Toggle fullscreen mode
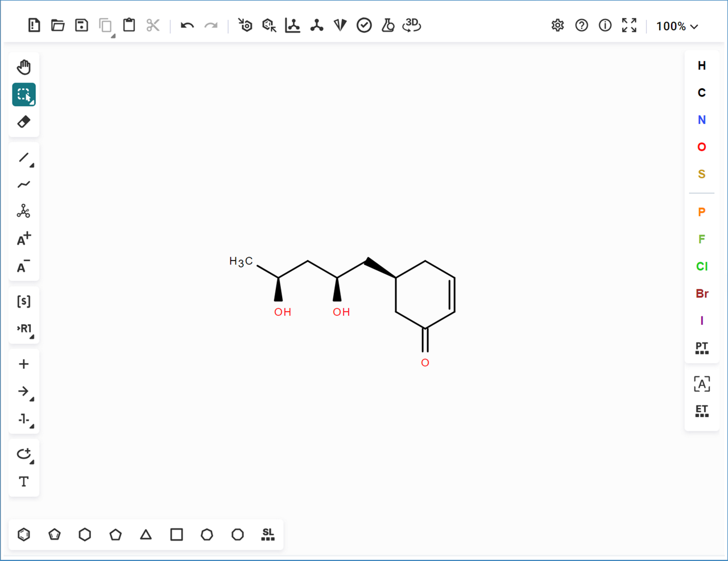The image size is (728, 561). point(629,26)
